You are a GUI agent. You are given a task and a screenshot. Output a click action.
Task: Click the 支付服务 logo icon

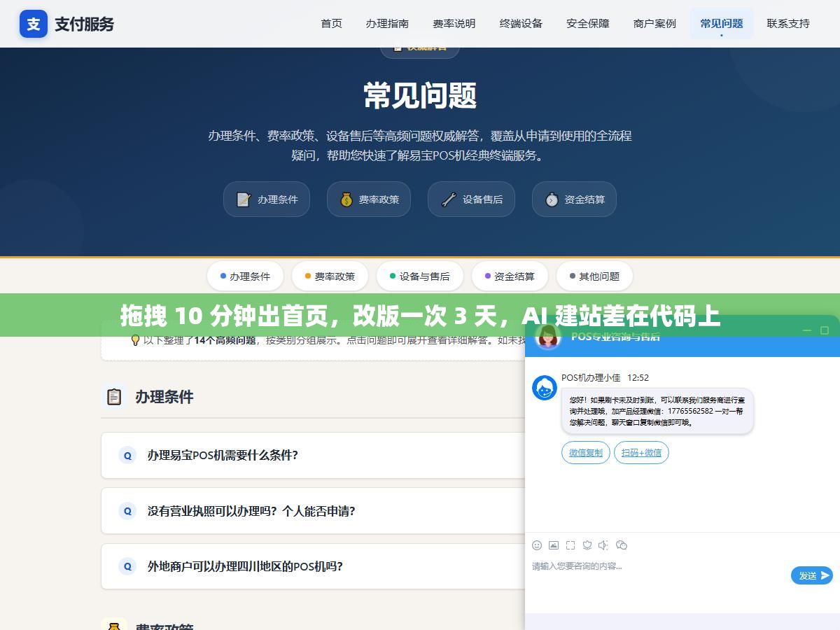click(x=34, y=24)
